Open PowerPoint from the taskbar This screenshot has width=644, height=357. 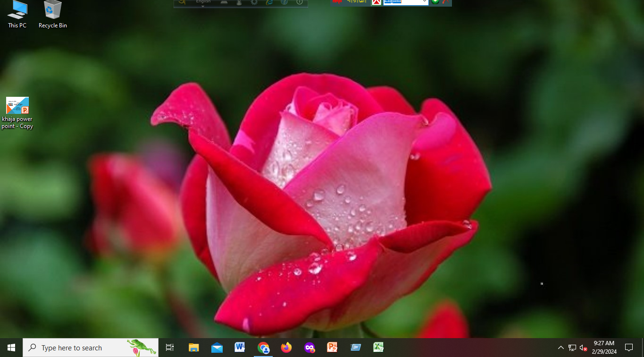(332, 348)
